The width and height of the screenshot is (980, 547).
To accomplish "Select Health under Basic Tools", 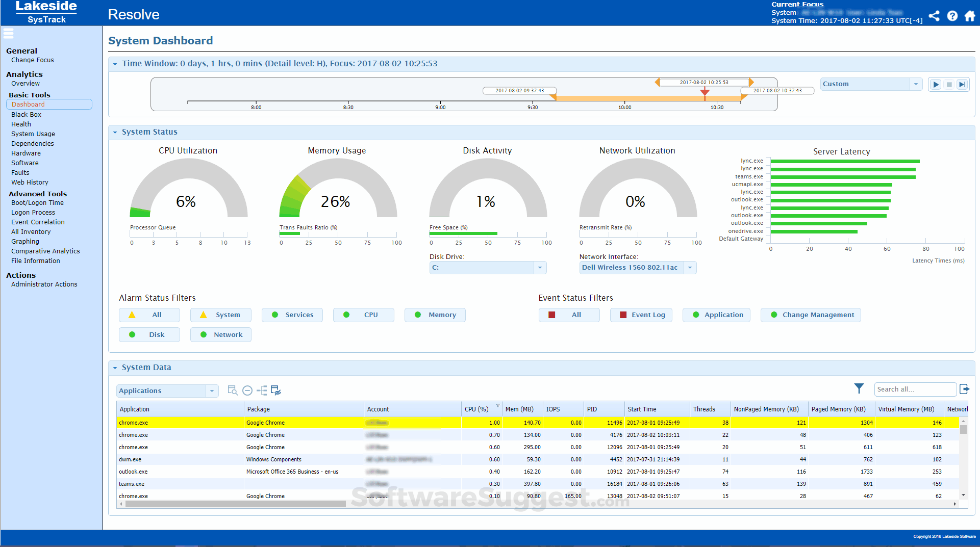I will 21,124.
